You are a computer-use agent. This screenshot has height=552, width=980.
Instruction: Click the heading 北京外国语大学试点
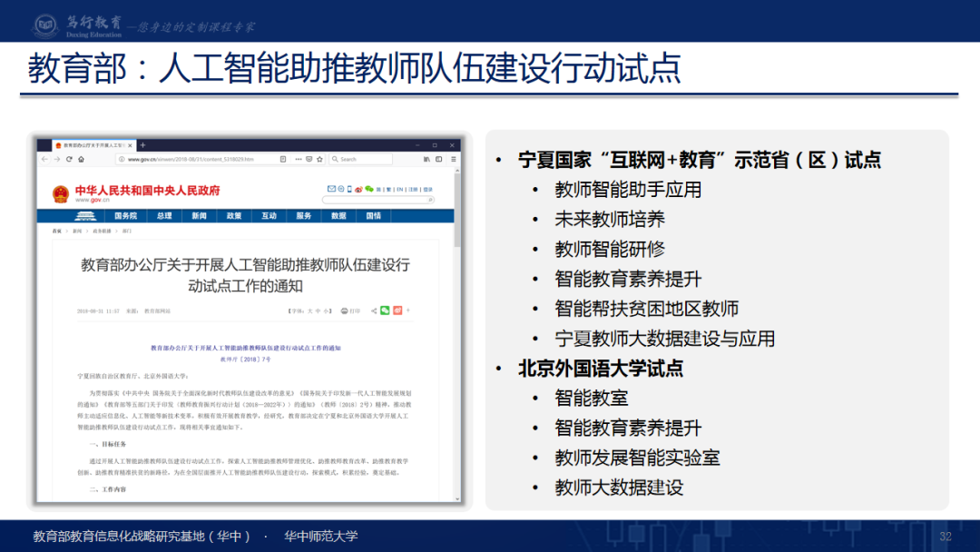tap(600, 369)
